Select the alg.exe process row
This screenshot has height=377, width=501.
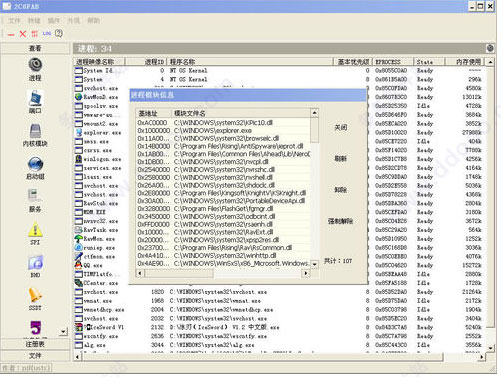279,345
